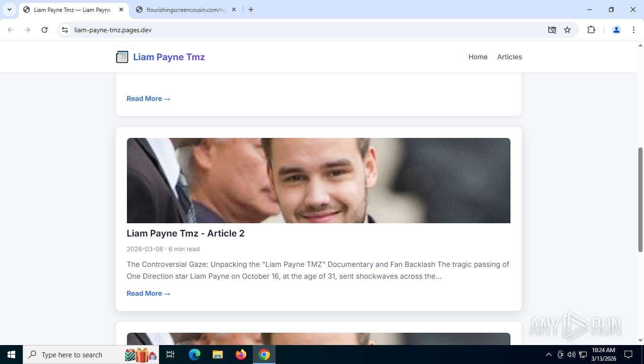Click the browser forward arrow
Screen dimensions: 644x364
click(x=27, y=30)
